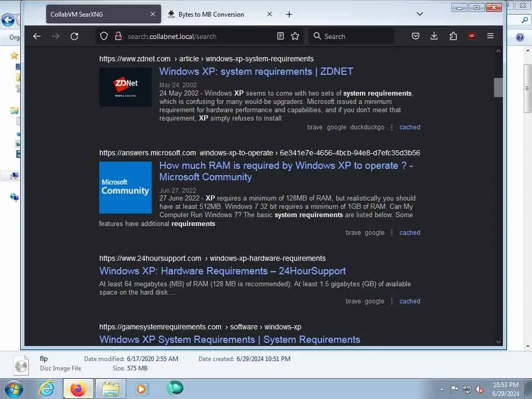Open the Firefox hamburger menu

[x=490, y=36]
